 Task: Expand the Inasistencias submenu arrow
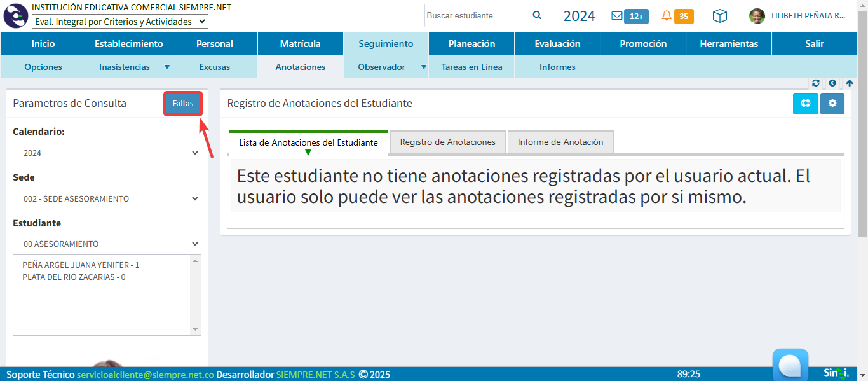[x=167, y=67]
